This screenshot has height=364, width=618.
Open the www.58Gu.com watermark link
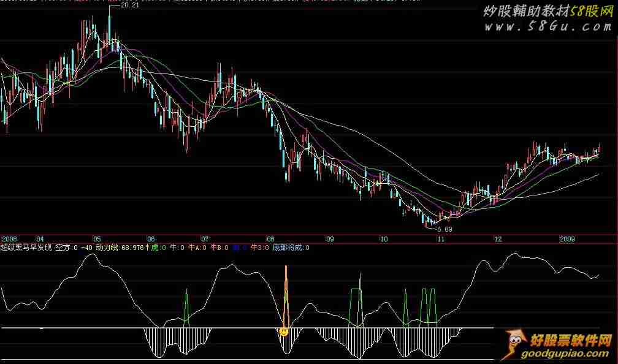pos(547,27)
